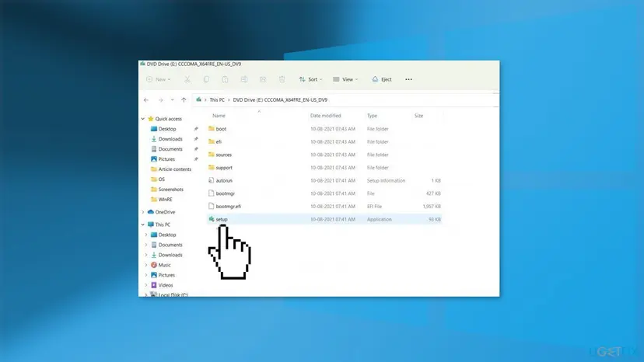644x362 pixels.
Task: Select This PC in the address bar
Action: click(x=217, y=99)
